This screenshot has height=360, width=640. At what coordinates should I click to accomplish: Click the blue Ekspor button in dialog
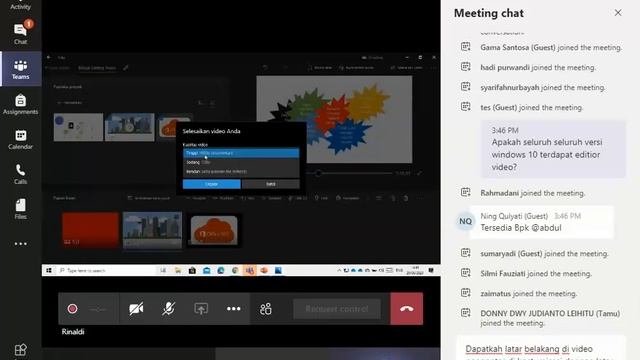click(211, 184)
